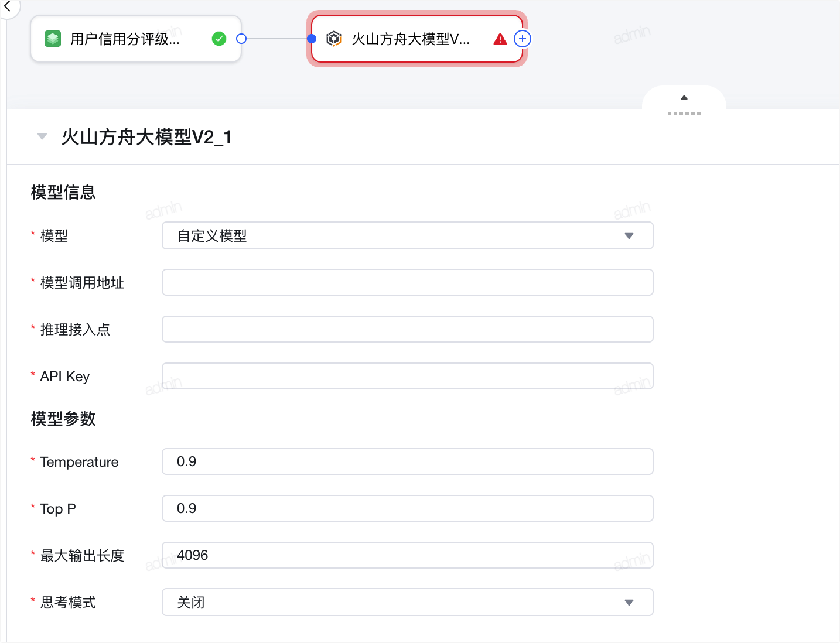
Task: Click the output port of 用户信用分评级 node
Action: pyautogui.click(x=241, y=39)
